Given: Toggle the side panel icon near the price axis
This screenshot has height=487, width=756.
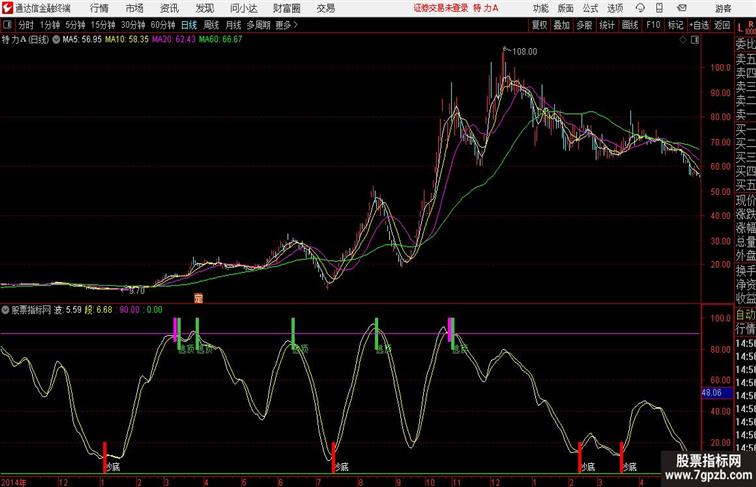Looking at the screenshot, I should [x=695, y=40].
